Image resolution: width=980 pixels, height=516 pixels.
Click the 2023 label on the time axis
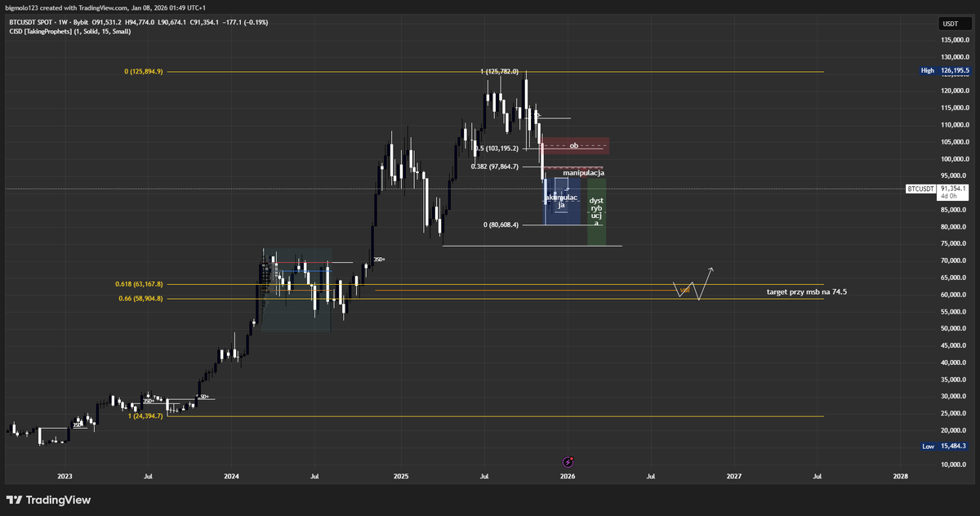[65, 475]
